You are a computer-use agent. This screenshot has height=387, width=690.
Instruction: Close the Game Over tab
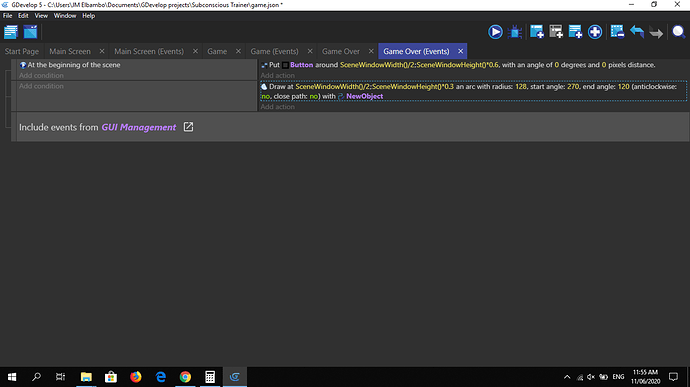(x=371, y=51)
